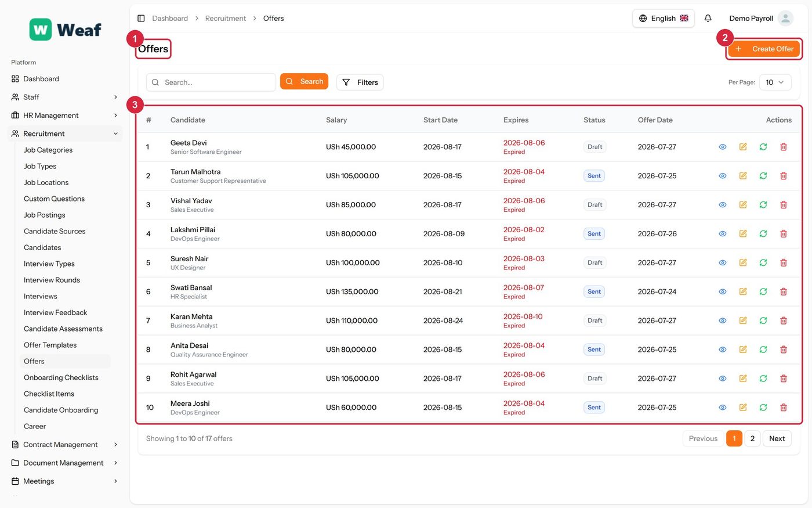The width and height of the screenshot is (812, 508).
Task: Select pagination page 1
Action: pos(734,439)
